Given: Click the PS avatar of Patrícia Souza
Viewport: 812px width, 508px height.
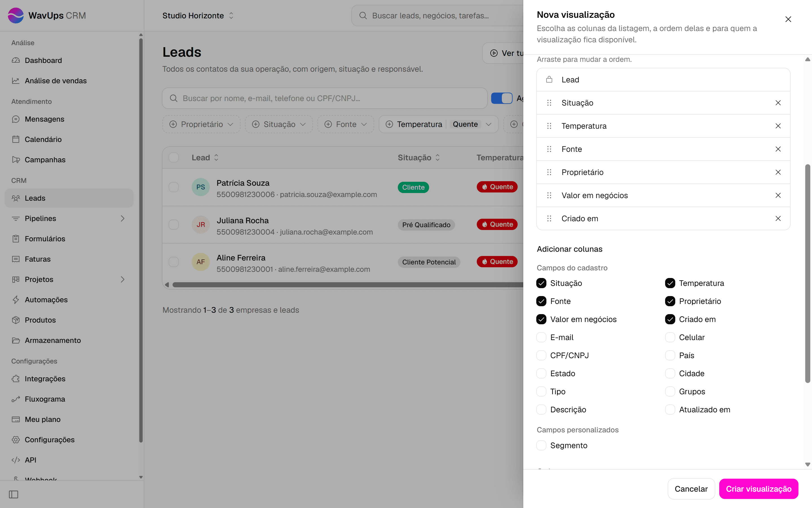Looking at the screenshot, I should [201, 187].
